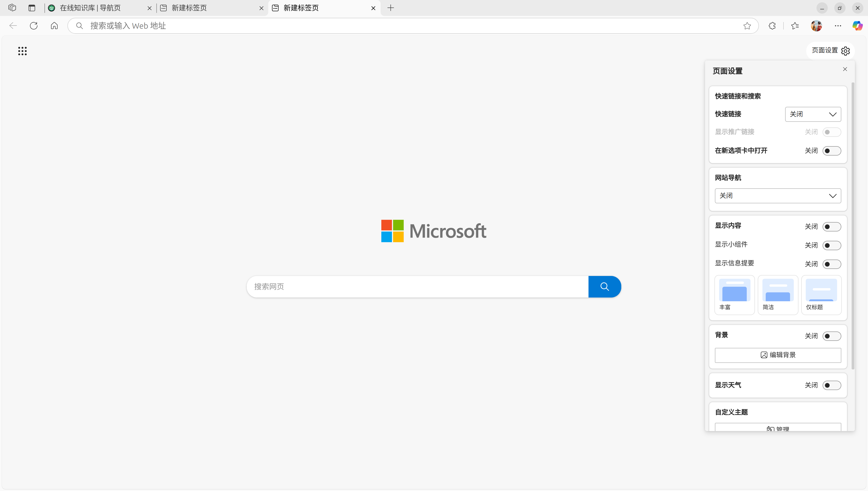The width and height of the screenshot is (868, 491).
Task: Click the 编辑背景 button
Action: click(x=778, y=355)
